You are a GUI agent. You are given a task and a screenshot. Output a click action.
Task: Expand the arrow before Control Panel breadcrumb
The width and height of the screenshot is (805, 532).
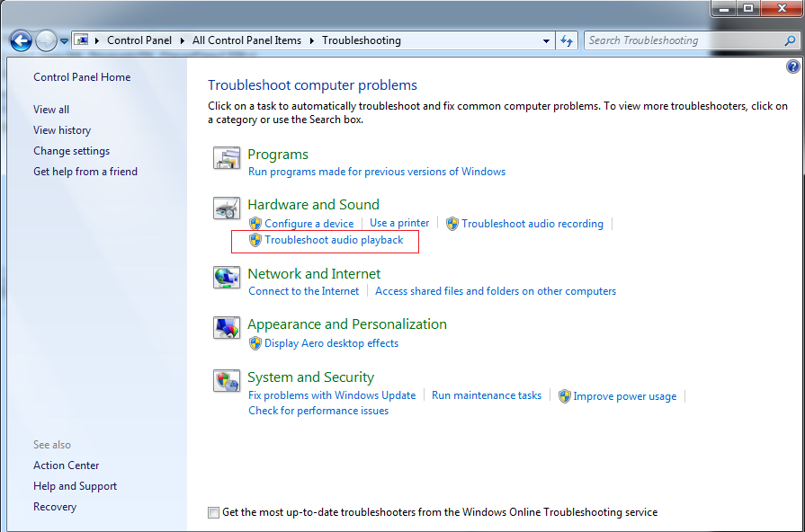[x=96, y=40]
